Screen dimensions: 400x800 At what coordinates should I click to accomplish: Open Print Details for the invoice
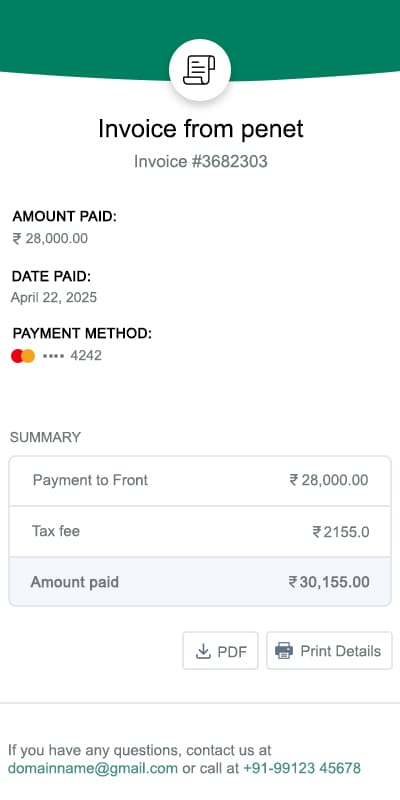click(x=329, y=651)
